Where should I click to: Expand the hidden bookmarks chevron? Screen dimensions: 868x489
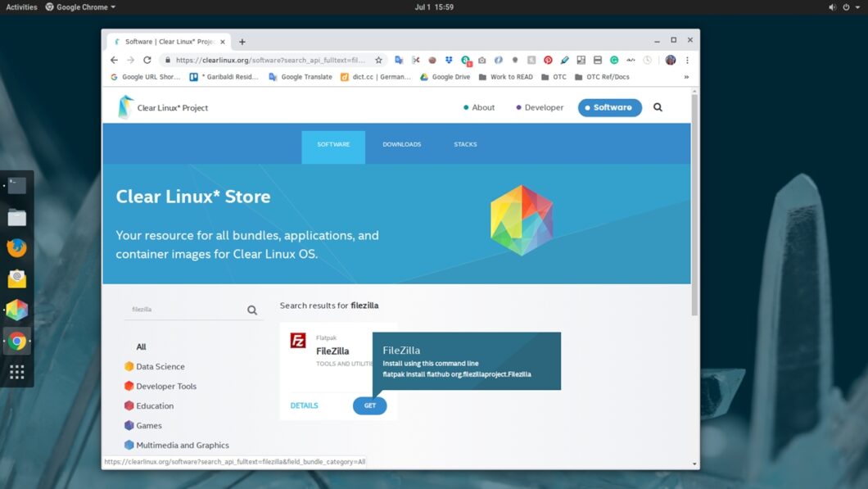click(x=686, y=77)
